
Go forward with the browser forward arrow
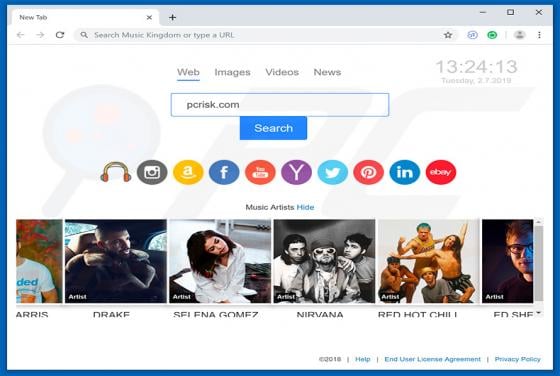tap(40, 35)
